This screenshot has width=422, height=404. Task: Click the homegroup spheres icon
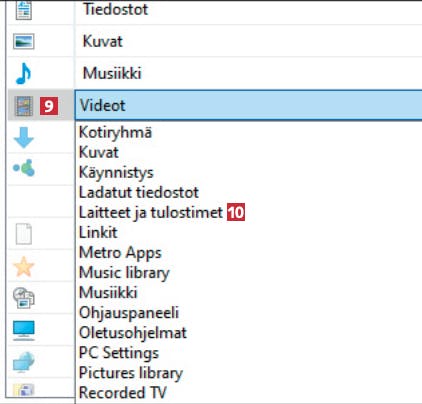pyautogui.click(x=24, y=168)
